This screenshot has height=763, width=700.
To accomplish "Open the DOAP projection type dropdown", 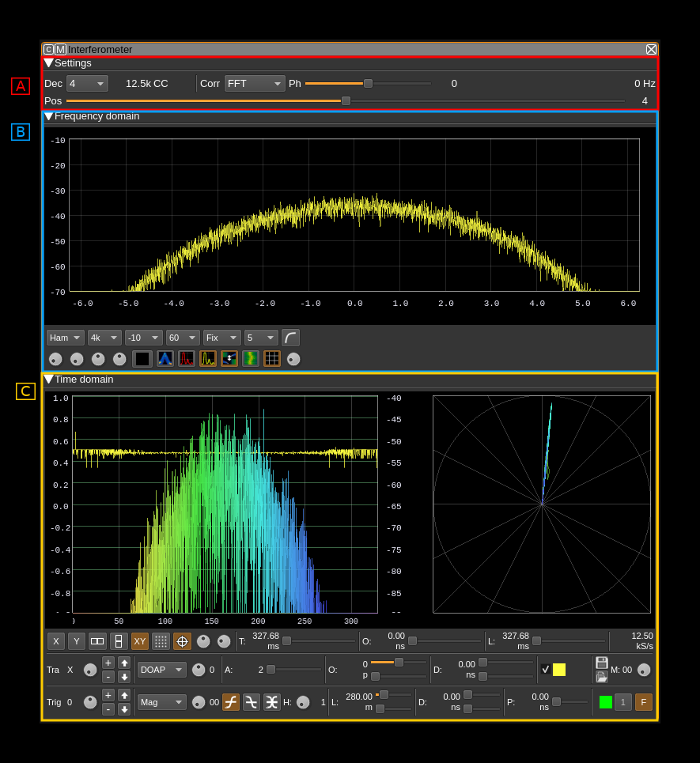I will 162,670.
